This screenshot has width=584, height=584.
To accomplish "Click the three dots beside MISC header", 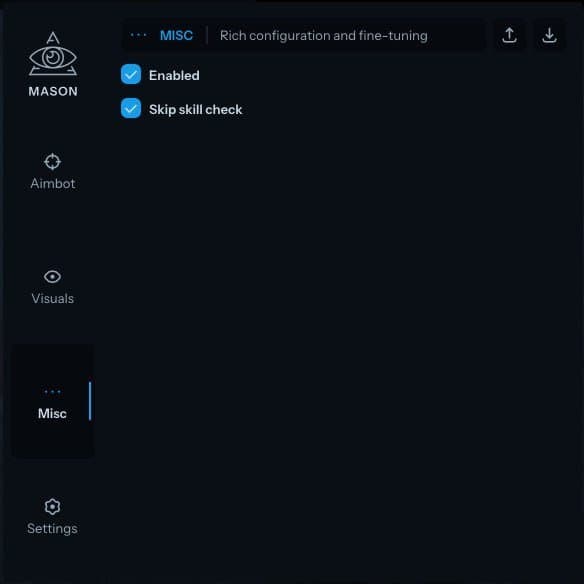I will [x=139, y=35].
